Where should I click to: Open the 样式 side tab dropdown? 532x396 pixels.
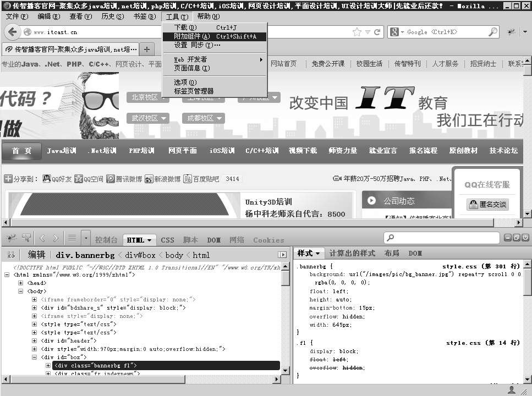click(x=317, y=253)
